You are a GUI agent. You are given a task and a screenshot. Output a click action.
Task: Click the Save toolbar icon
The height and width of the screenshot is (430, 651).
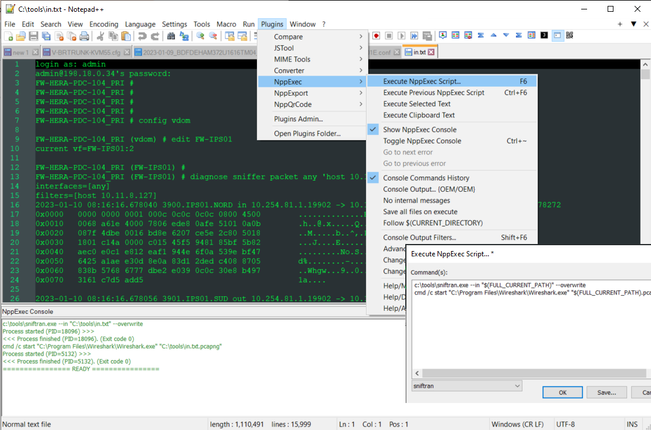33,36
